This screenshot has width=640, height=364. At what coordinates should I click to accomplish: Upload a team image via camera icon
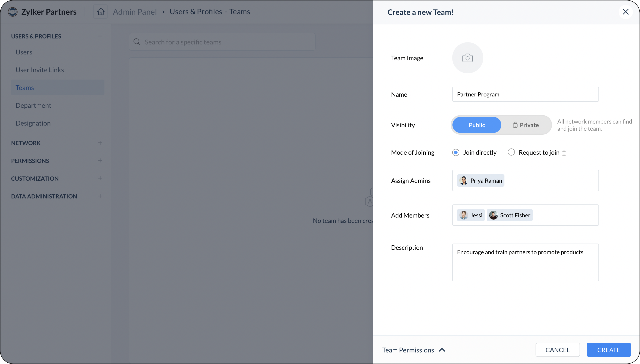(468, 58)
